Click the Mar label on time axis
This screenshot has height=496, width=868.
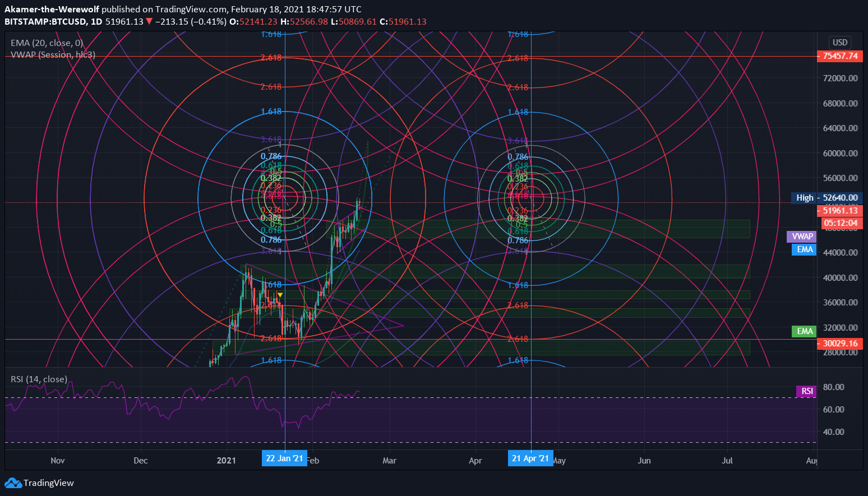click(x=389, y=461)
